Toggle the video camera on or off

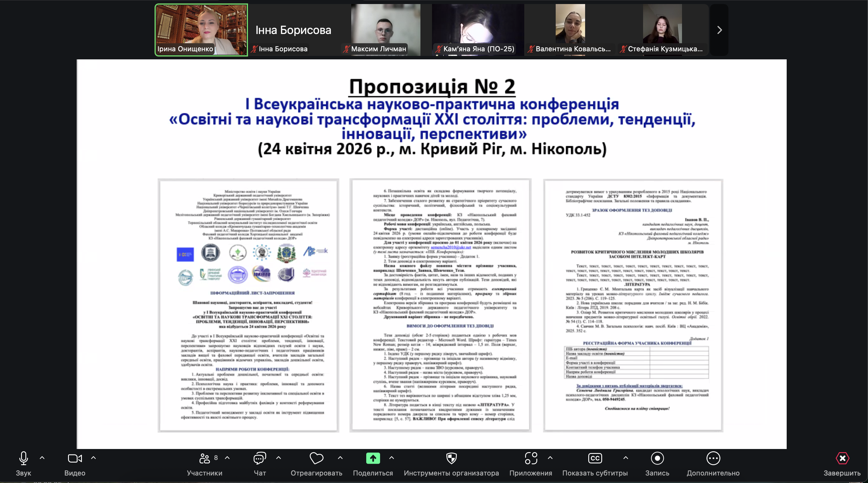[74, 459]
